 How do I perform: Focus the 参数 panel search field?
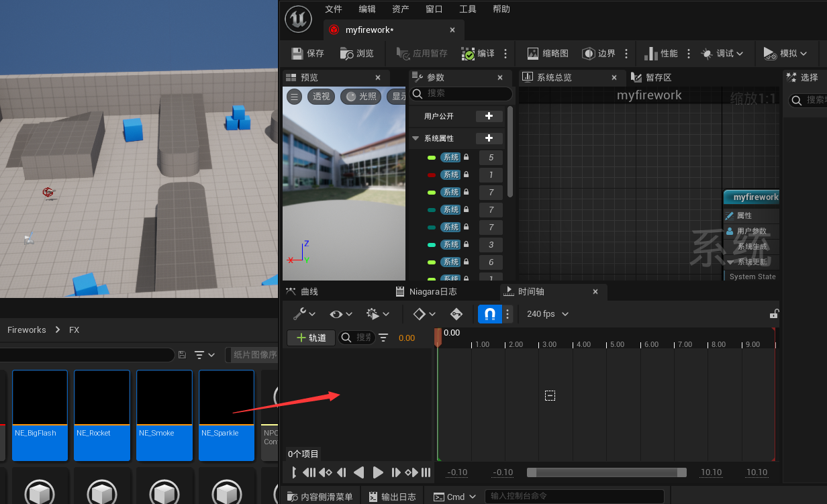click(461, 93)
